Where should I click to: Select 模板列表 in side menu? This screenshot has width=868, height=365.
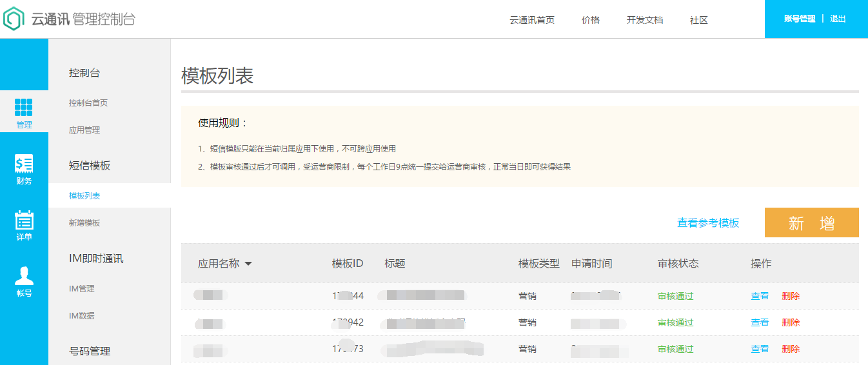(x=84, y=196)
